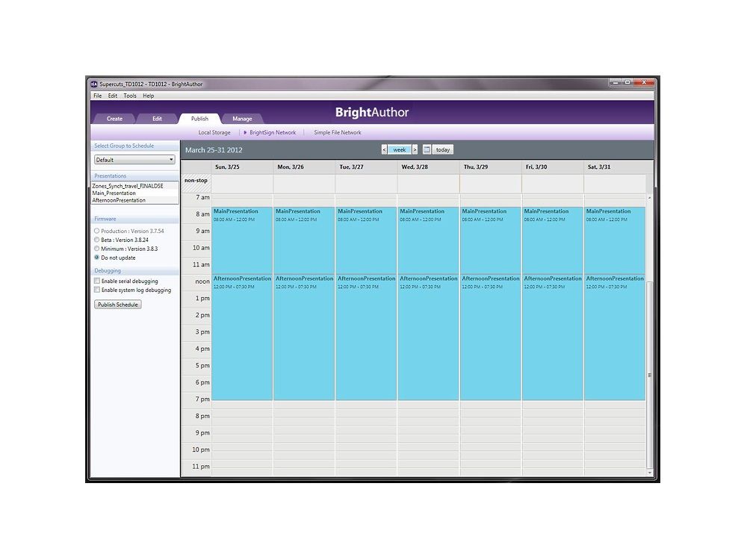Click the calendar vertical scrollbar thumb
Viewport: 747px width, 560px height.
coord(649,376)
